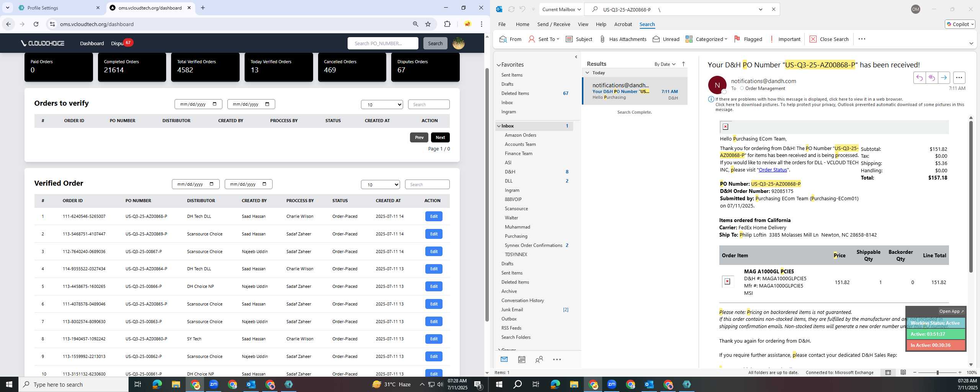The image size is (980, 392).
Task: Click Outlook Forward arrow icon
Action: (x=944, y=78)
